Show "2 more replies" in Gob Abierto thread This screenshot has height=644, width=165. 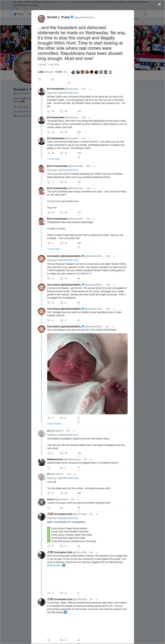tap(54, 424)
